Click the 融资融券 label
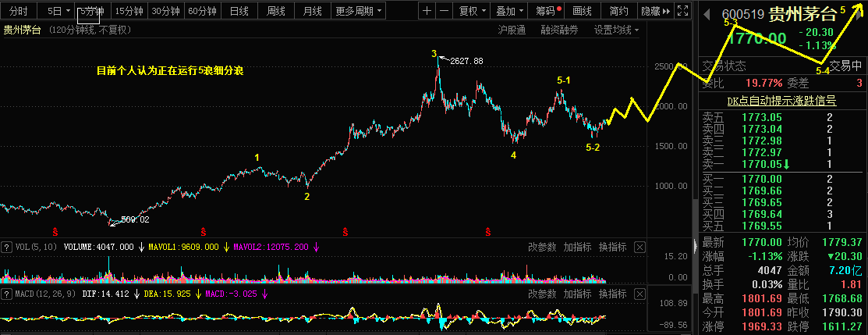868x335 pixels. tap(559, 30)
